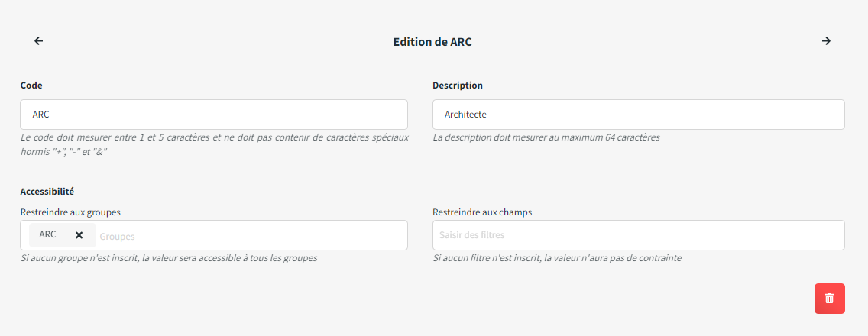Focus the Code input containing ARC
Image resolution: width=868 pixels, height=336 pixels.
click(214, 115)
